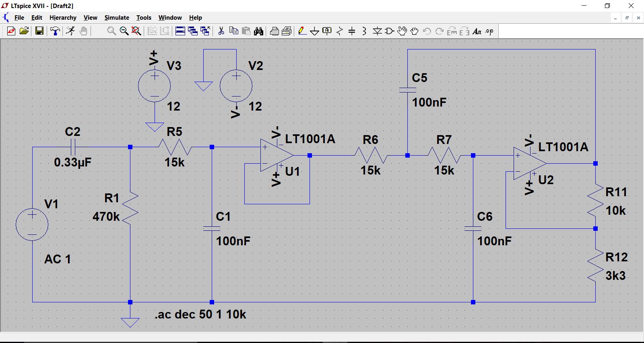Image resolution: width=644 pixels, height=343 pixels.
Task: Click the Undo arrow icon
Action: (427, 31)
